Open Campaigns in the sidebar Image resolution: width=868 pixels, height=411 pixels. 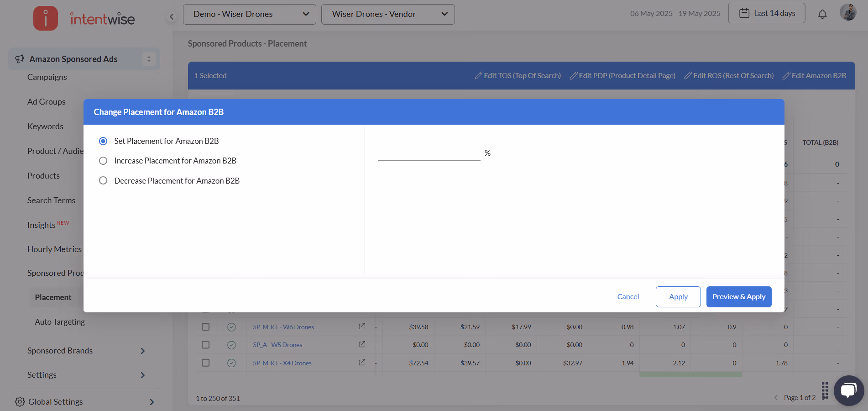47,77
